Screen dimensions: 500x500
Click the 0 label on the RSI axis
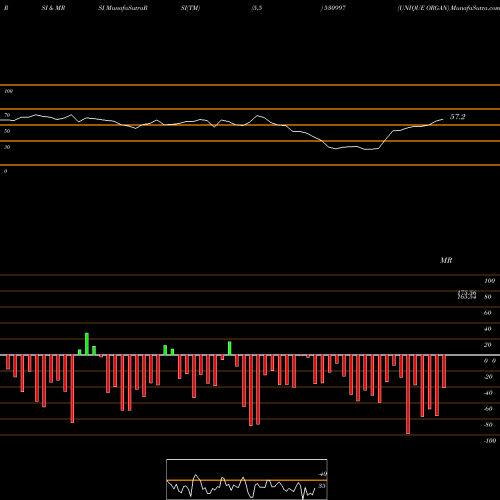tap(5, 171)
